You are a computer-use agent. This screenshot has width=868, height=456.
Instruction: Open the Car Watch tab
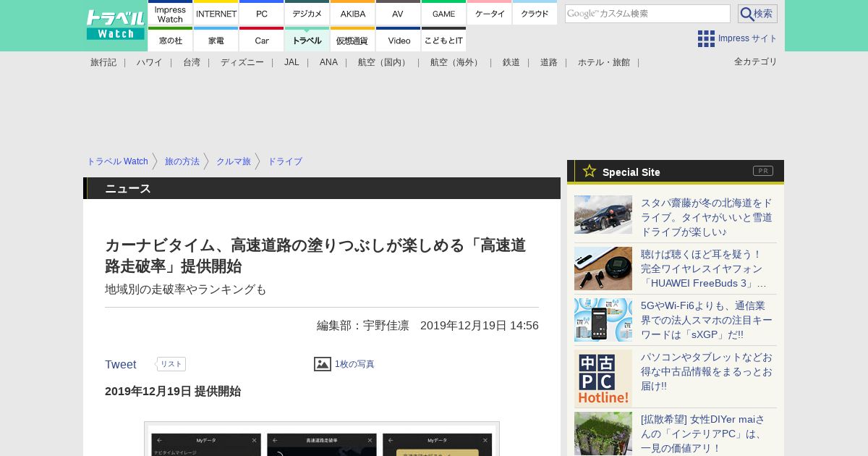(x=262, y=40)
